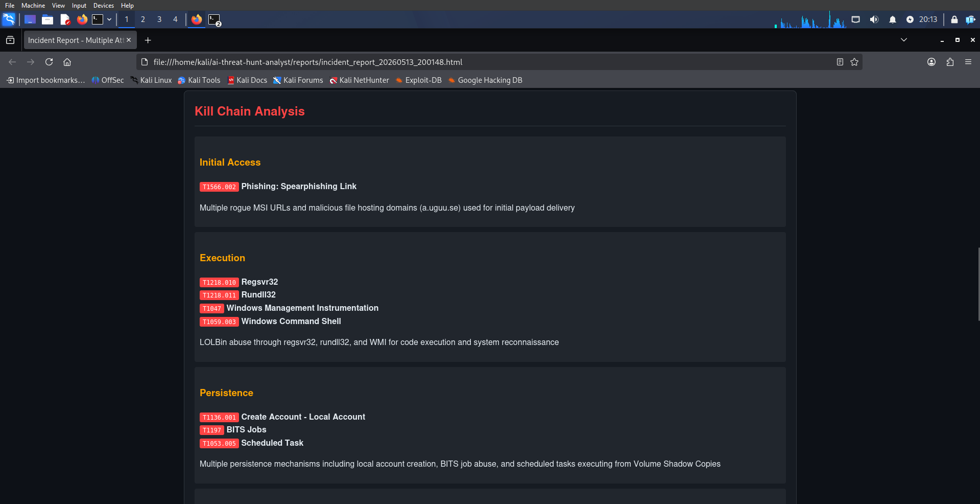Click the T1218.010 Regsvr32 badge

[219, 283]
